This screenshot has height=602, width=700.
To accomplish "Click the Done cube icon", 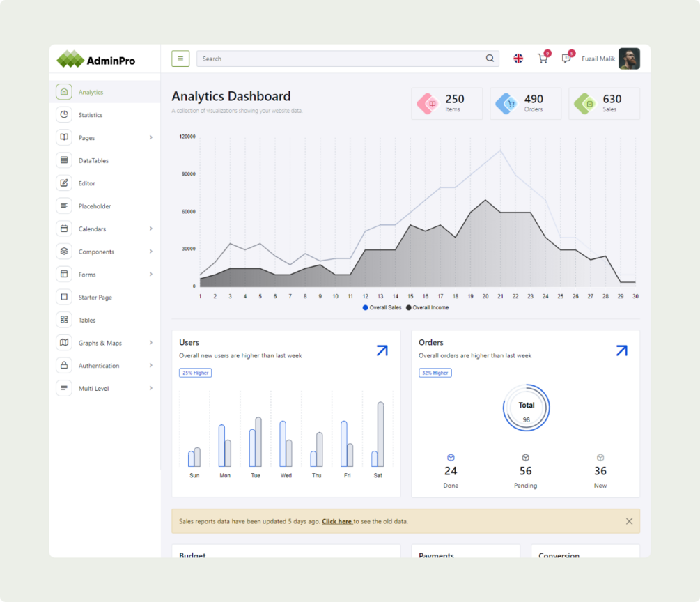I will pos(451,457).
